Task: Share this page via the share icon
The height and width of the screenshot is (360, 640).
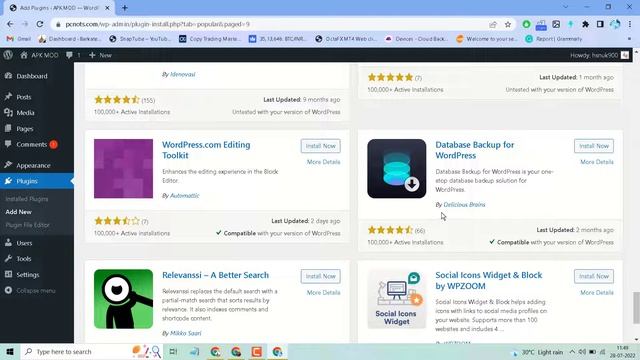Action: [x=493, y=24]
